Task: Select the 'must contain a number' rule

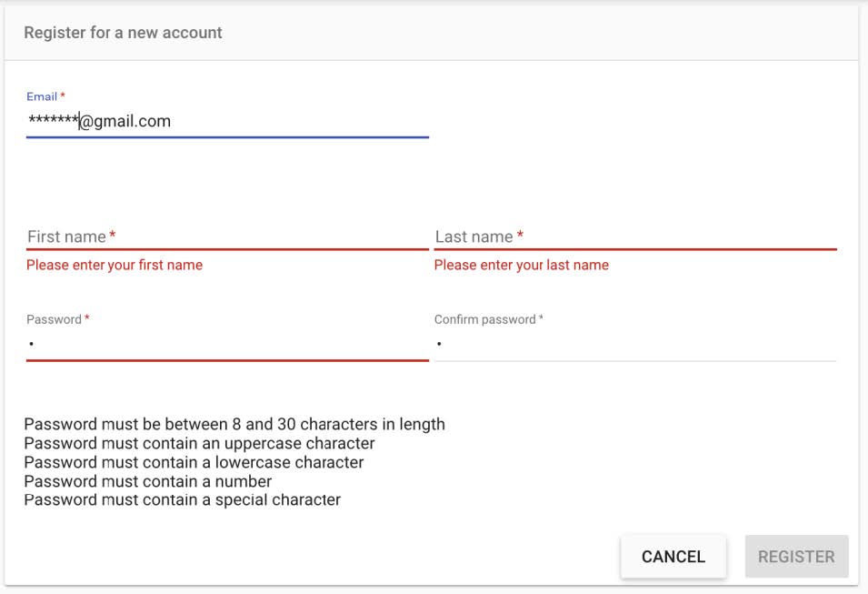Action: (148, 481)
